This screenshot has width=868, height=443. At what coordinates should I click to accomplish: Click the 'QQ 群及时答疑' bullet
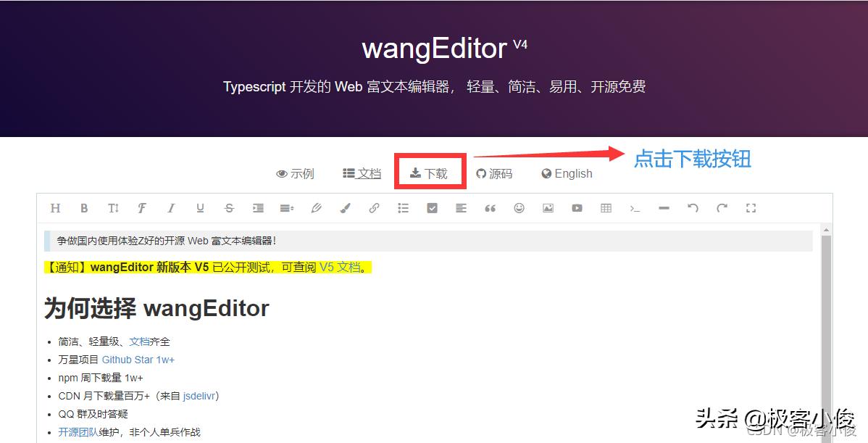93,414
